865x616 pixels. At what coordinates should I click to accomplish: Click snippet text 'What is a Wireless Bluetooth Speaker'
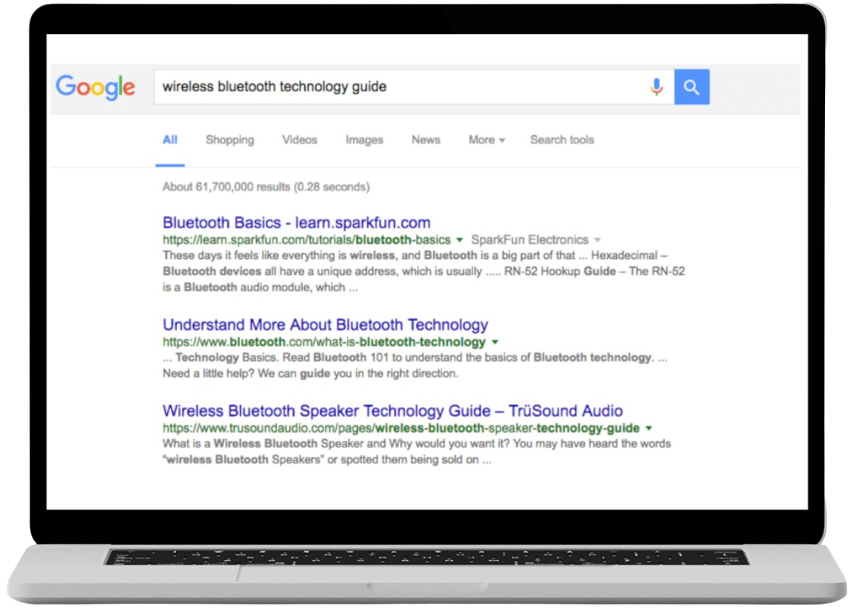point(263,443)
